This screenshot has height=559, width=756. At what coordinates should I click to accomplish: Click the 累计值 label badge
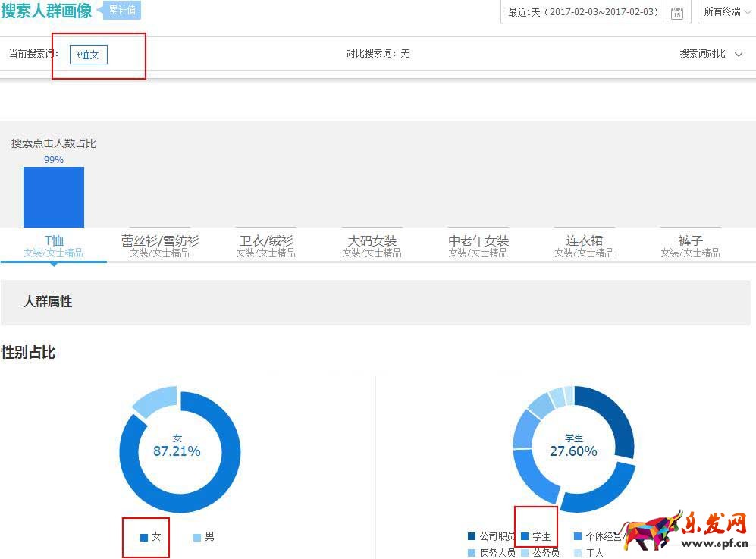(123, 11)
